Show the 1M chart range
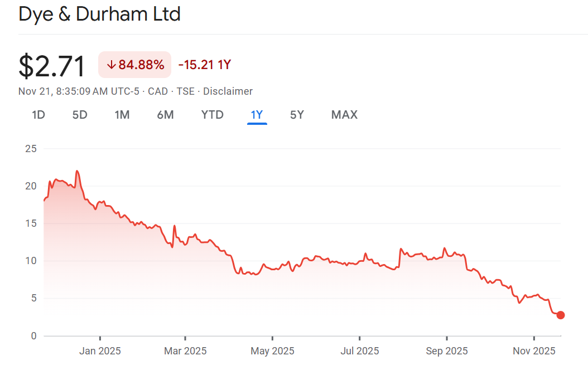The height and width of the screenshot is (375, 588). (x=122, y=115)
